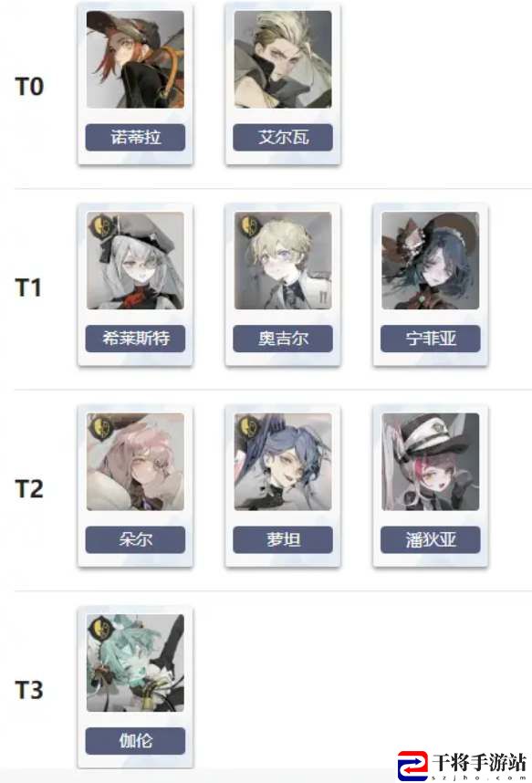Open the 朵尔 character portrait
The width and height of the screenshot is (532, 783).
[135, 462]
